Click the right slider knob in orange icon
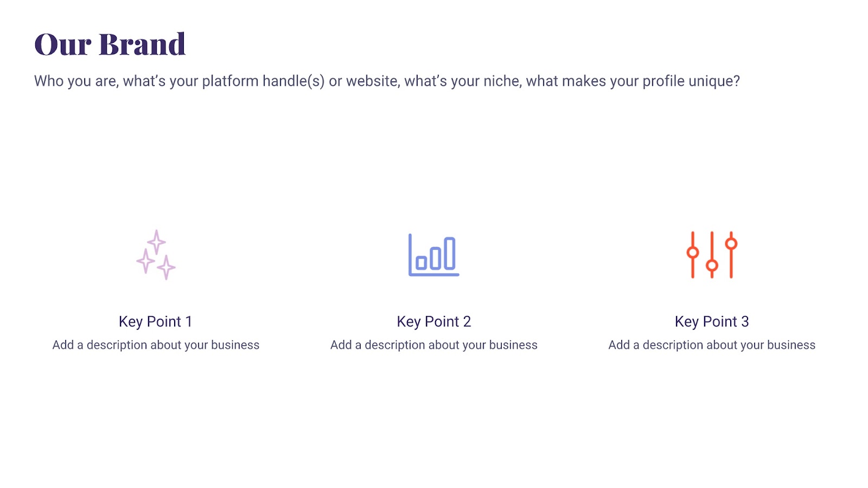The width and height of the screenshot is (868, 488). pos(731,243)
